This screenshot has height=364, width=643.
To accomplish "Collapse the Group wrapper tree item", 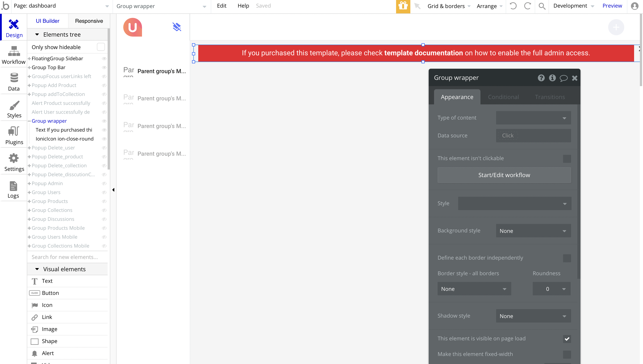I will (x=29, y=121).
